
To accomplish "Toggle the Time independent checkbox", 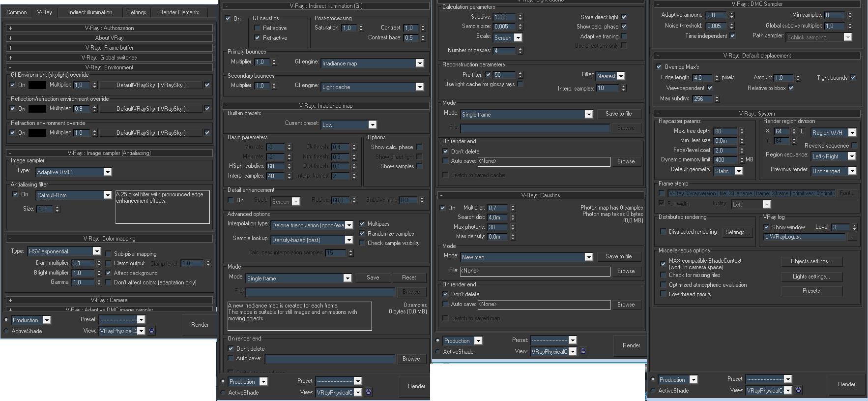I will [732, 36].
